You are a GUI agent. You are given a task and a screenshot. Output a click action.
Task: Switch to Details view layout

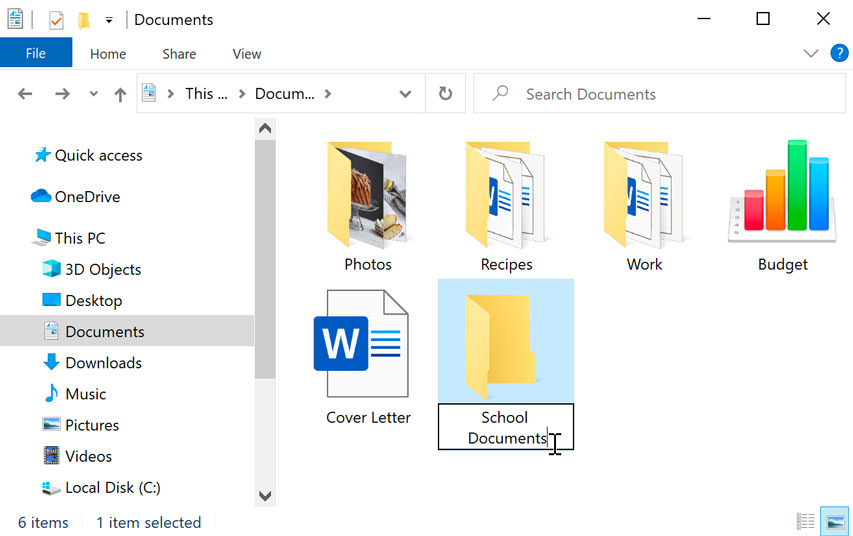[x=806, y=521]
